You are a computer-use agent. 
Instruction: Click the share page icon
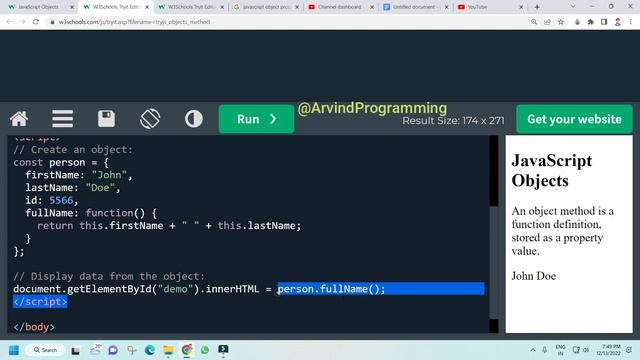[x=547, y=22]
